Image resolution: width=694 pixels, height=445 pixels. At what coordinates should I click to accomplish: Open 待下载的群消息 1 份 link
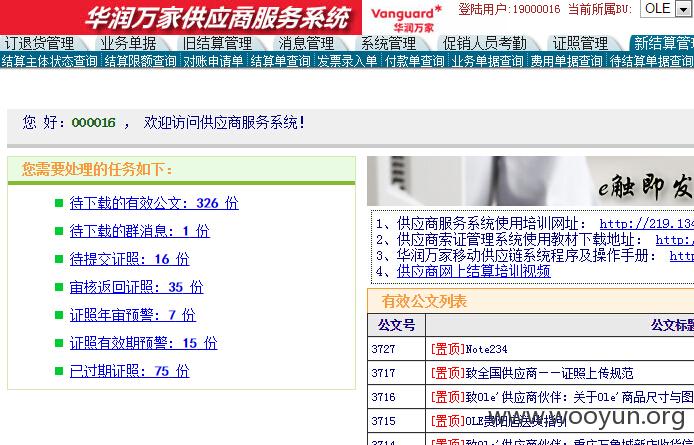[x=139, y=231]
